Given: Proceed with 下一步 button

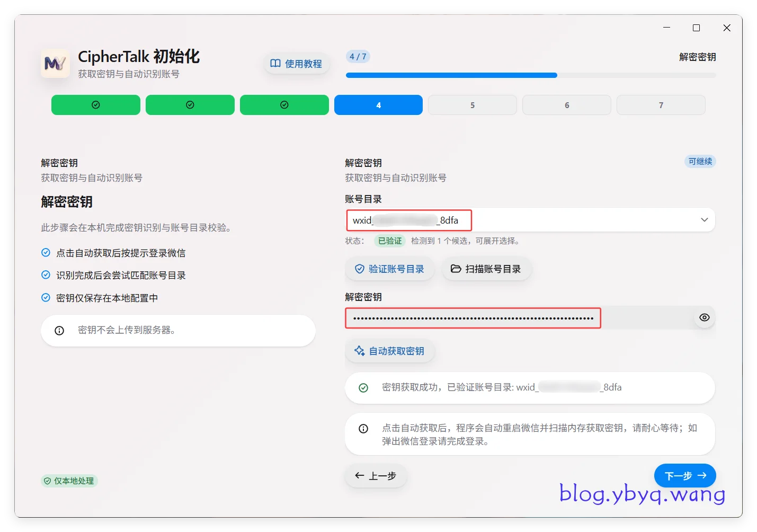Looking at the screenshot, I should pos(685,476).
